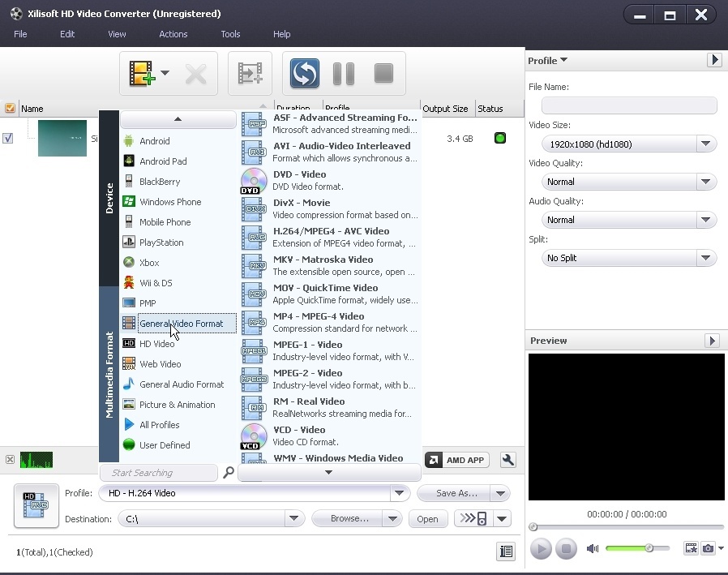728x575 pixels.
Task: Click the clip/split video toolbar icon
Action: click(250, 73)
